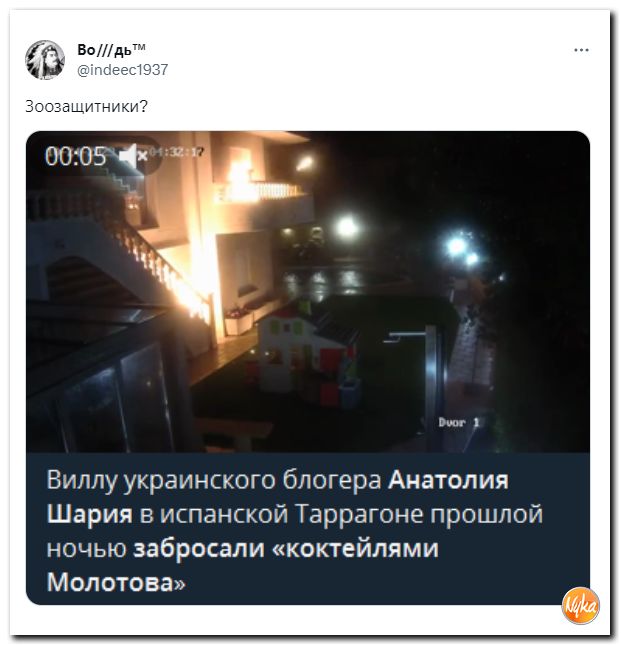Click the orange Nyka logo badge
The width and height of the screenshot is (621, 646).
click(580, 606)
